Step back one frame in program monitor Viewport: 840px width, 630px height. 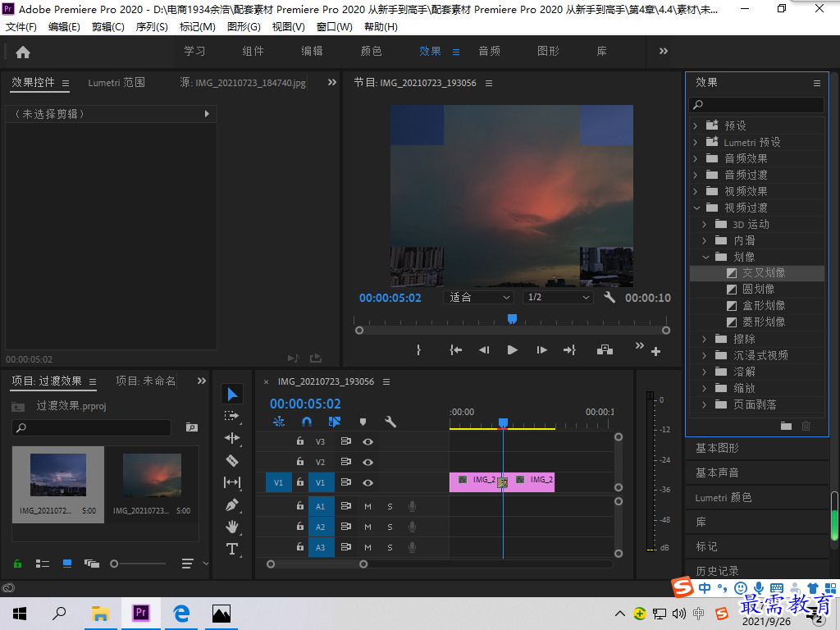[484, 350]
